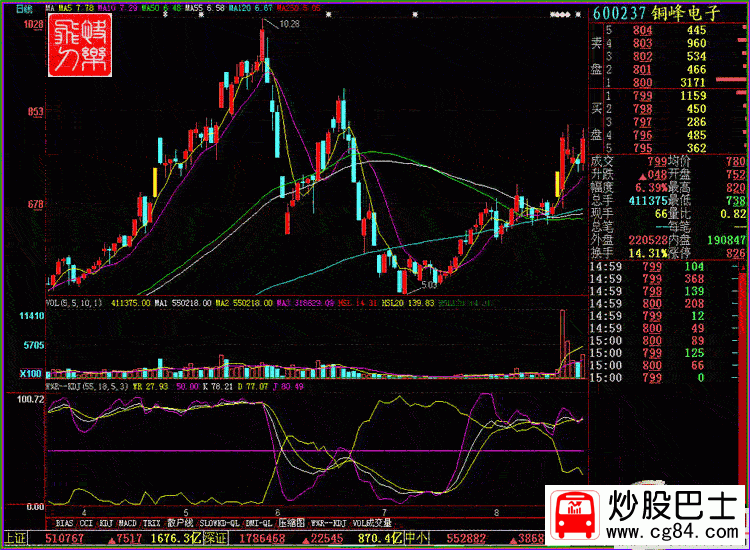The height and width of the screenshot is (550, 750).
Task: Open the 压缩图 tab
Action: pos(291,522)
